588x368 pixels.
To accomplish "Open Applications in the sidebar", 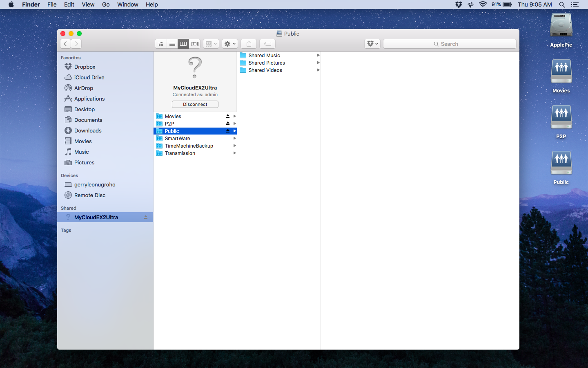I will (x=105, y=99).
